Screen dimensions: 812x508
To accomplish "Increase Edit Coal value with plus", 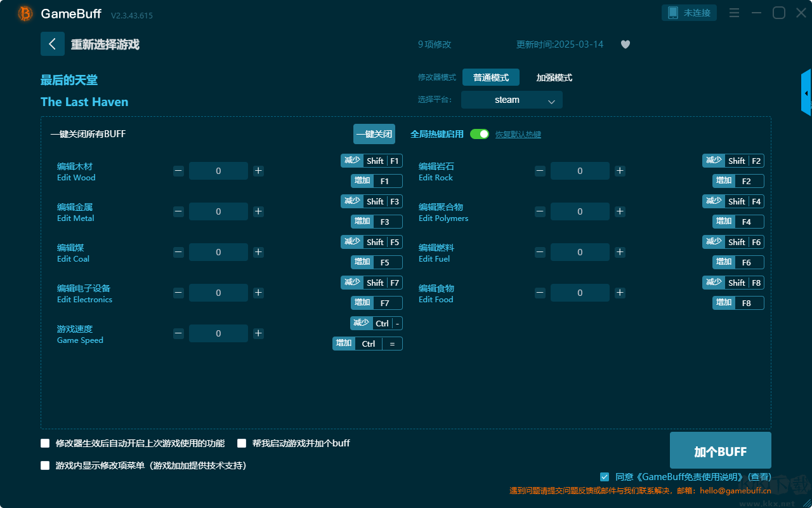I will 258,252.
